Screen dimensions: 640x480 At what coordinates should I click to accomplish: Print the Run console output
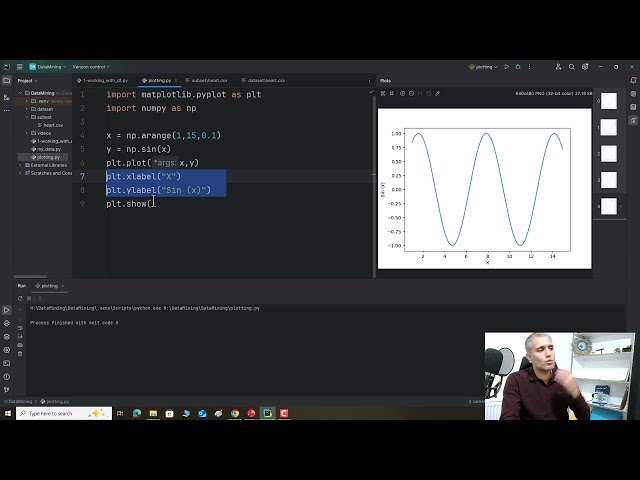click(x=20, y=345)
